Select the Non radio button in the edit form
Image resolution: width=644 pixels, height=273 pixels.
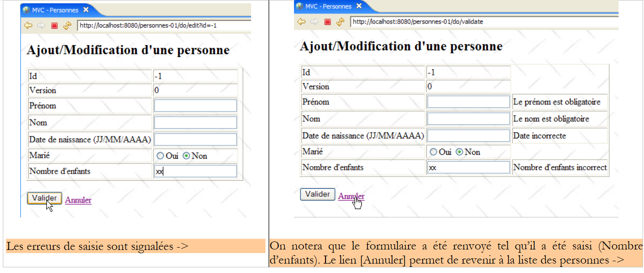point(186,156)
